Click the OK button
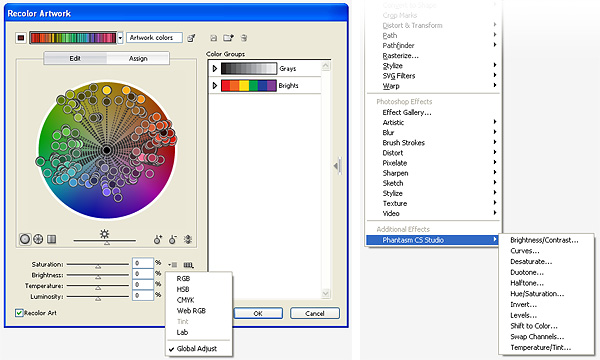Viewport: 600px width, 360px height. (x=258, y=313)
